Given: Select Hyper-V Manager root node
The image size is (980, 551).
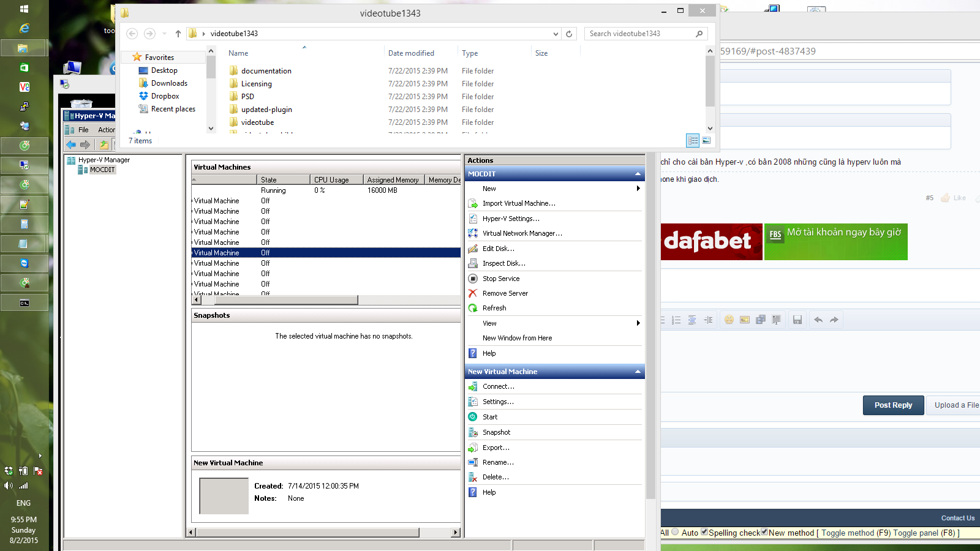Looking at the screenshot, I should [x=104, y=160].
